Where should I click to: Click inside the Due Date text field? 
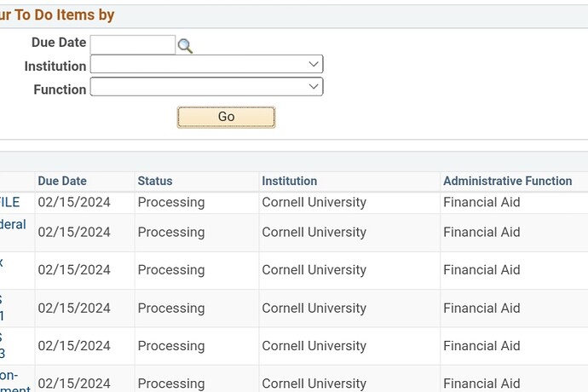[132, 44]
